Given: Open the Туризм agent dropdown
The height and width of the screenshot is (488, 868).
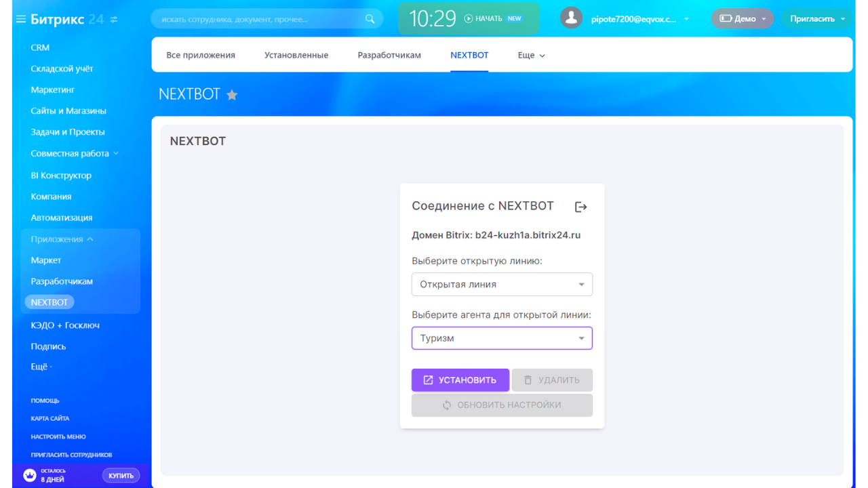Looking at the screenshot, I should [502, 338].
